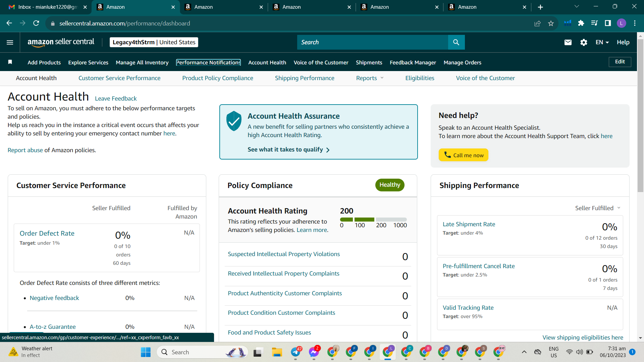Click the browser address bar

pyautogui.click(x=292, y=23)
